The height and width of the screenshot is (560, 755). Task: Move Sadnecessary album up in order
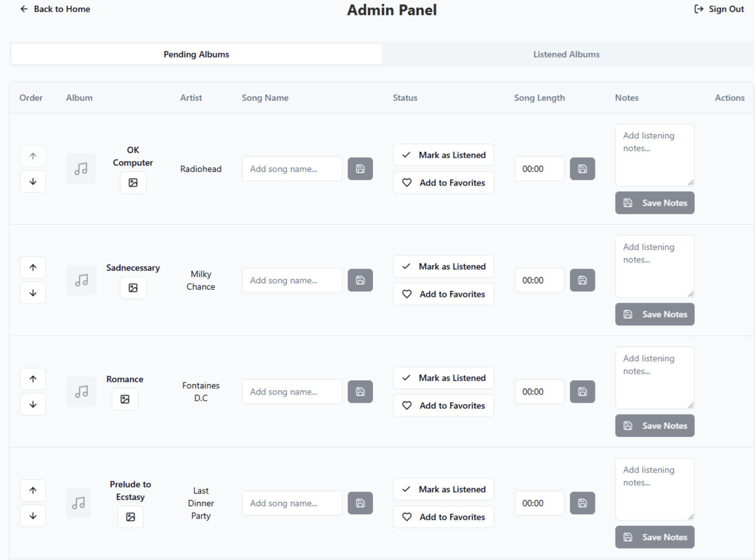pos(33,268)
